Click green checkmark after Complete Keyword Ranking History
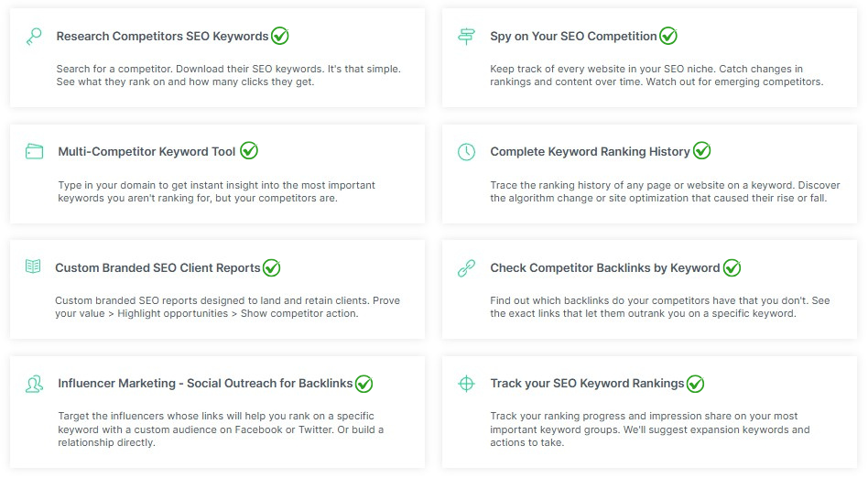The width and height of the screenshot is (868, 478). (x=701, y=151)
